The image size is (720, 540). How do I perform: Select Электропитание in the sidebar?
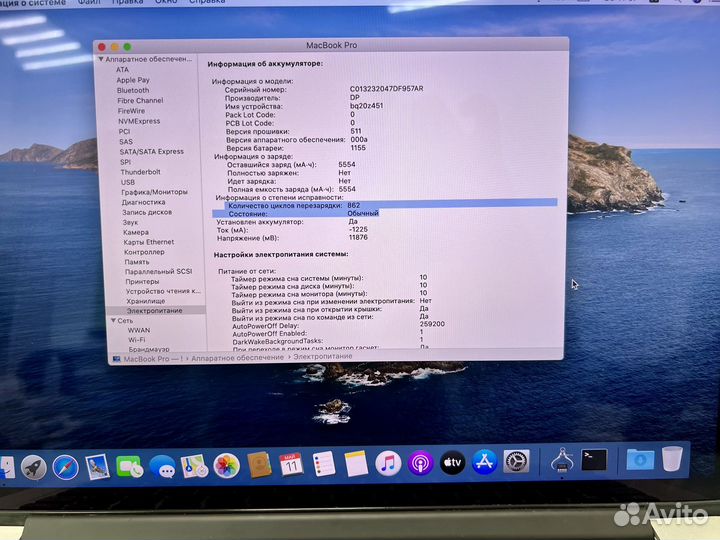(155, 311)
